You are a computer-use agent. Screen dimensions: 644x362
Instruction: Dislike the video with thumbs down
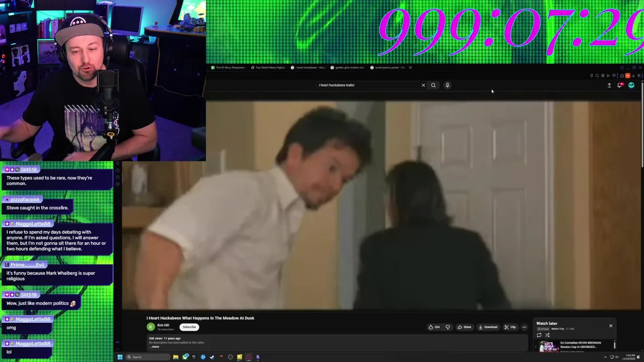(x=448, y=327)
